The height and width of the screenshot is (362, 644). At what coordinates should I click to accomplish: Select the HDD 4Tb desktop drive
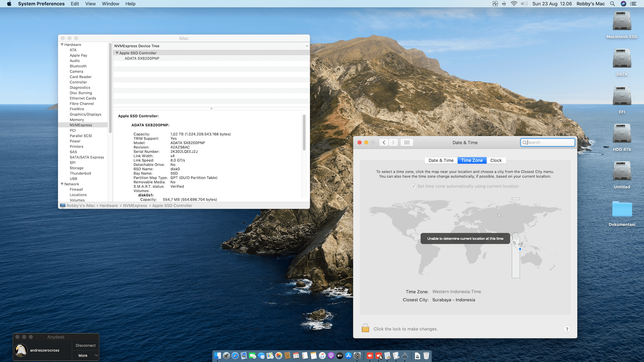(x=622, y=138)
